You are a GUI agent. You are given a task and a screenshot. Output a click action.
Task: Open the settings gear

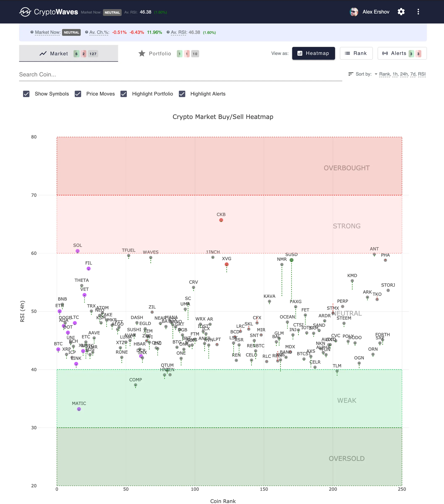tap(401, 12)
